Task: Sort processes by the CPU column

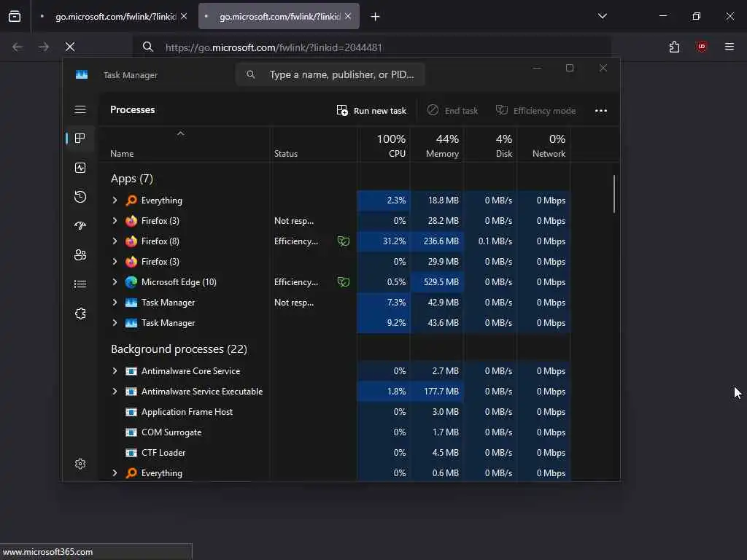Action: 384,145
